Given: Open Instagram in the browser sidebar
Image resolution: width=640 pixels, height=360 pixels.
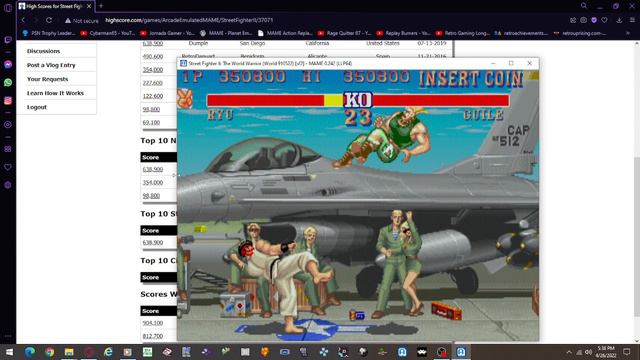Looking at the screenshot, I should click(x=8, y=100).
